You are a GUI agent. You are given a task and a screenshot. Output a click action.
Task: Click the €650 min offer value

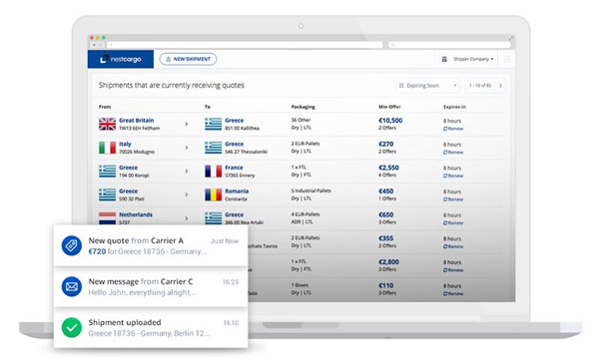[x=385, y=214]
